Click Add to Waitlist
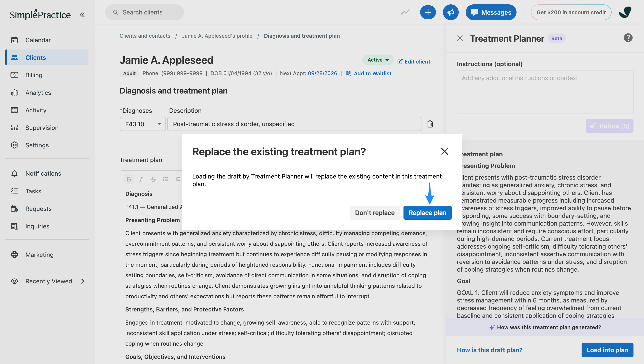644x364 pixels. [368, 73]
